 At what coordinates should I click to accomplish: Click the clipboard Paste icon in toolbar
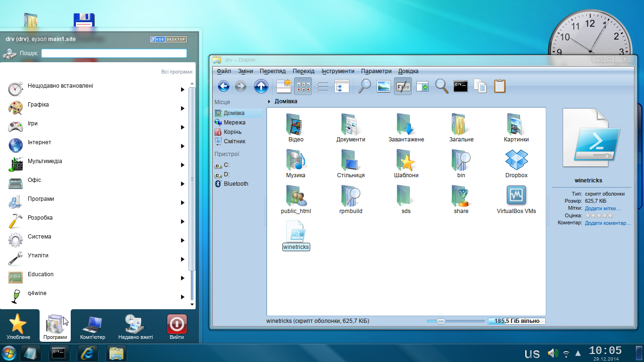click(500, 86)
